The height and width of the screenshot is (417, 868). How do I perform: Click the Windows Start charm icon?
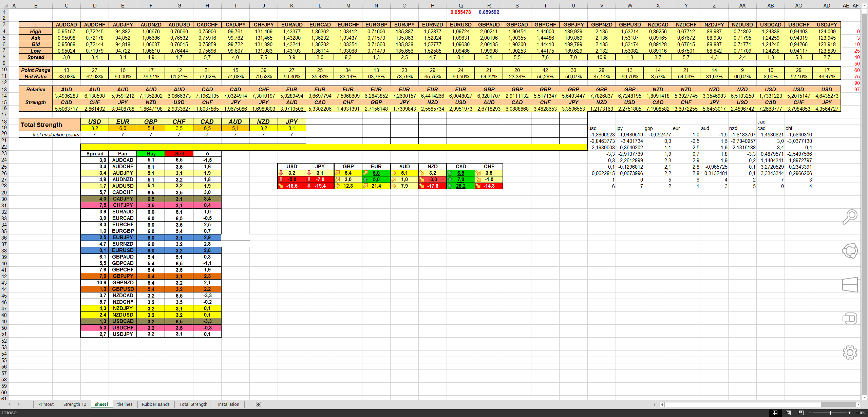(850, 285)
